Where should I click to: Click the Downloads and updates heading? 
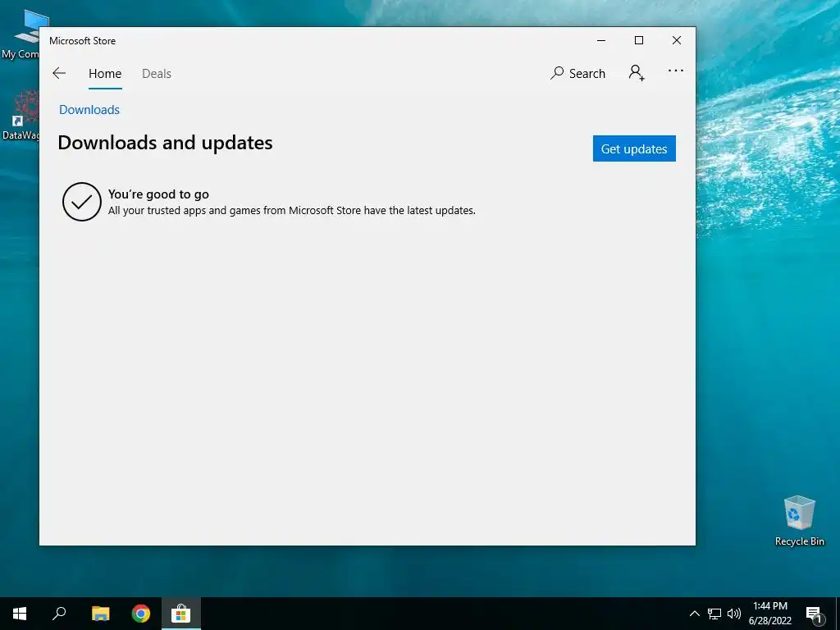pos(165,143)
